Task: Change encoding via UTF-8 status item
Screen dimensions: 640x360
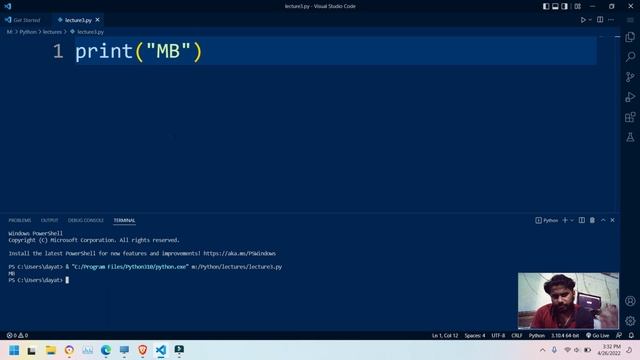Action: pyautogui.click(x=498, y=336)
